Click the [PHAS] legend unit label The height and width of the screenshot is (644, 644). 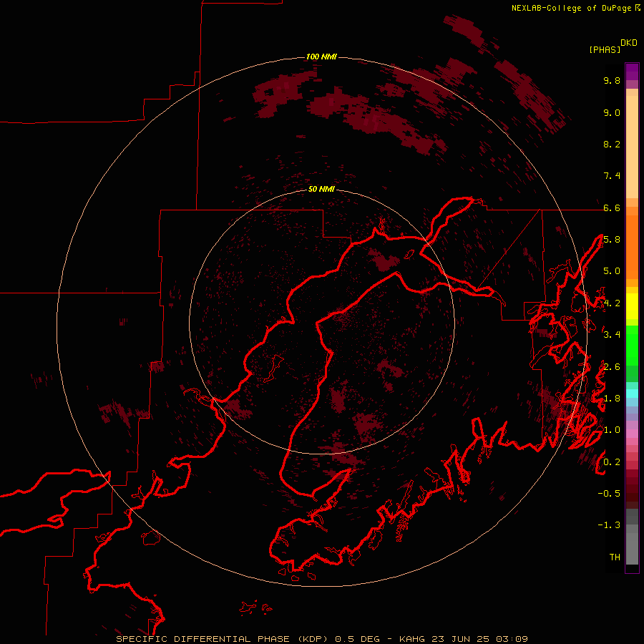[x=605, y=49]
